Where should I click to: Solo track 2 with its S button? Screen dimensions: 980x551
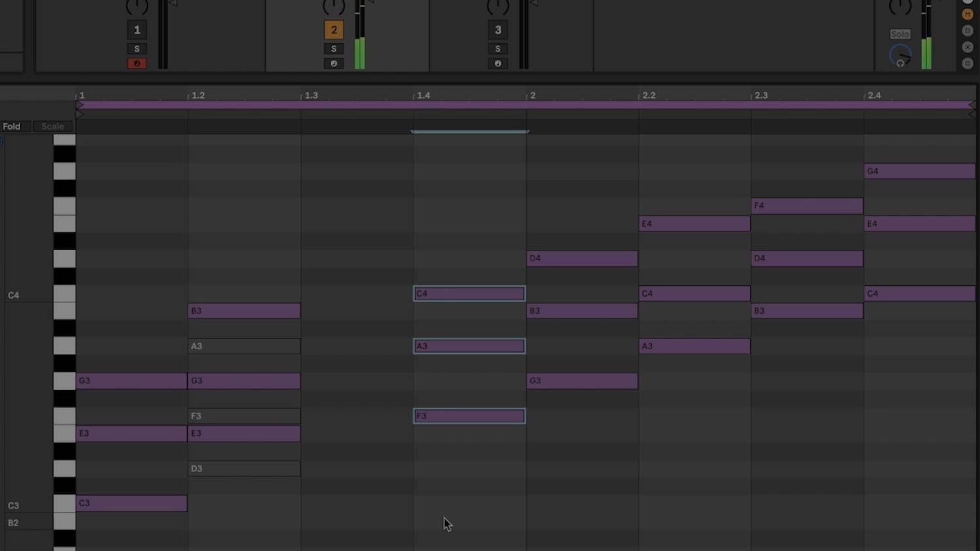point(334,49)
